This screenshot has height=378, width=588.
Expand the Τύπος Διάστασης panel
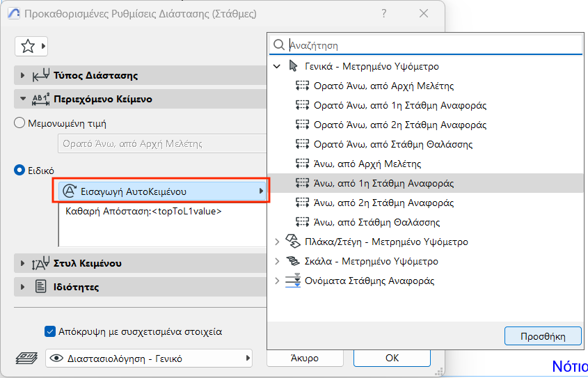pos(22,75)
